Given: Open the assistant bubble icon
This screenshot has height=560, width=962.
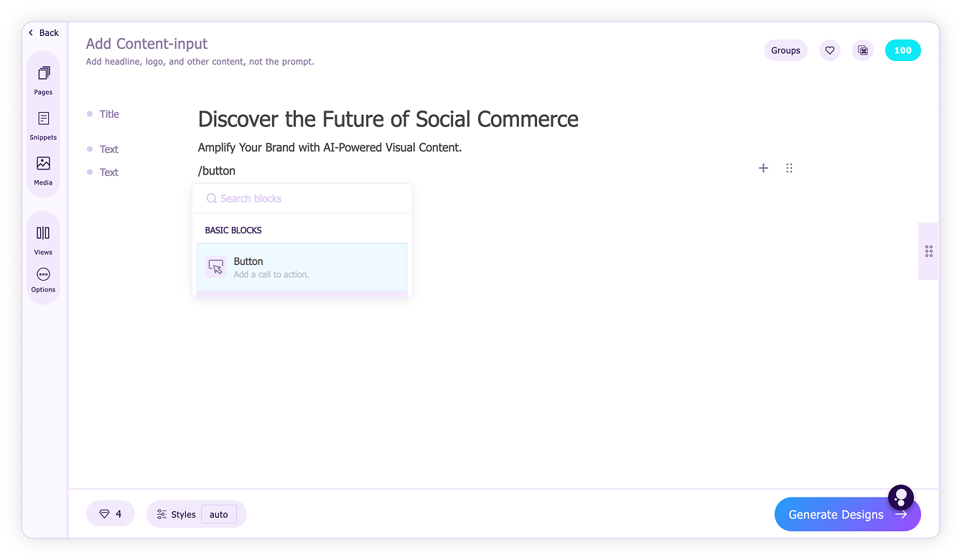Looking at the screenshot, I should [x=901, y=497].
